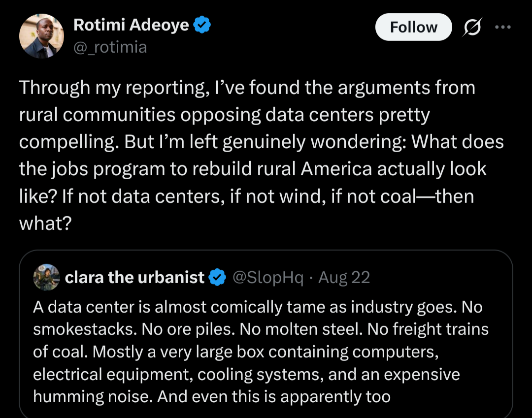Image resolution: width=532 pixels, height=418 pixels.
Task: Click the Follow button
Action: pos(413,27)
